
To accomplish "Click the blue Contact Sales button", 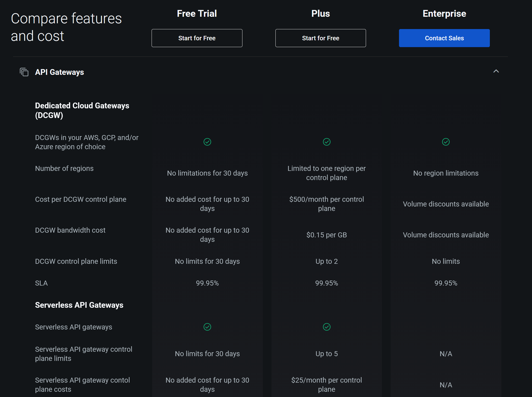I will 444,38.
